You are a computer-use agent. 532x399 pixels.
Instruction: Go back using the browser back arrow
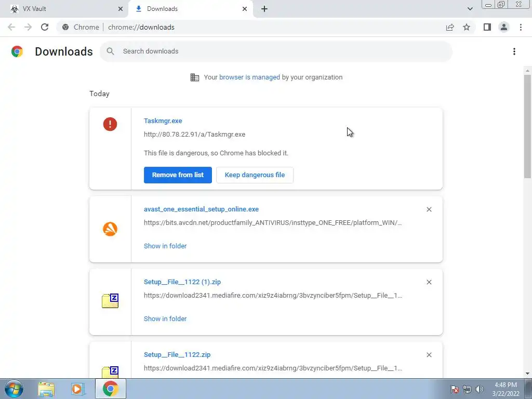[x=11, y=27]
